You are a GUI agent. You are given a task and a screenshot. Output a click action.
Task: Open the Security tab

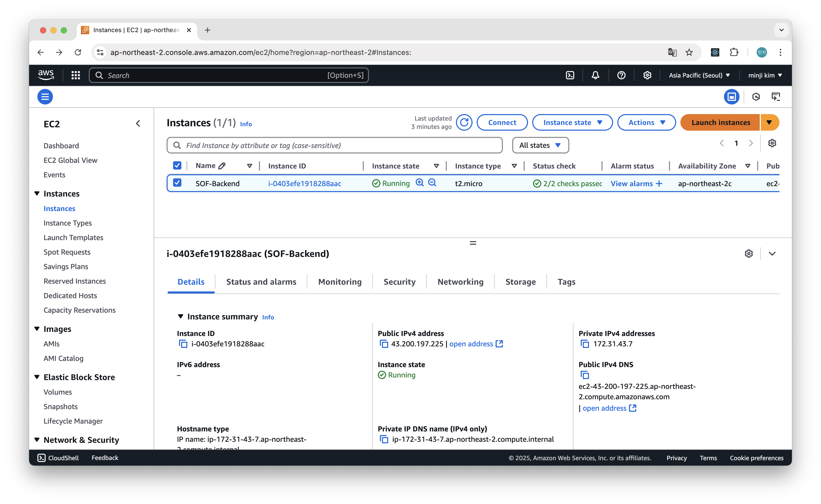click(399, 282)
